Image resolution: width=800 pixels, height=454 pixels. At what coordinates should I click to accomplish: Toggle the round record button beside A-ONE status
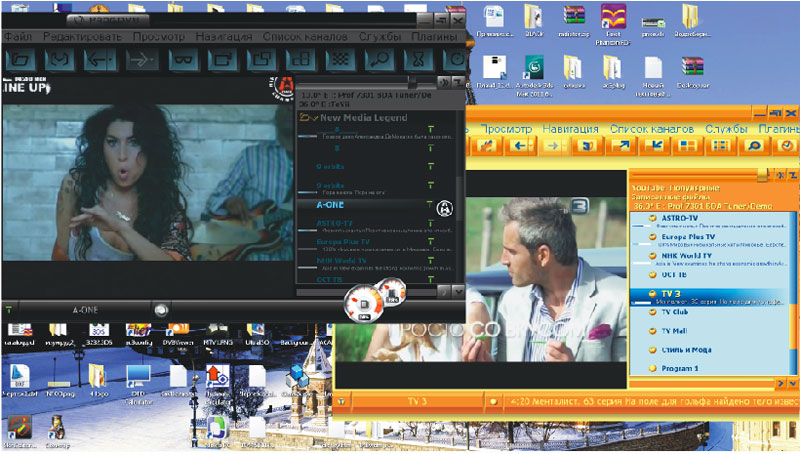(161, 310)
